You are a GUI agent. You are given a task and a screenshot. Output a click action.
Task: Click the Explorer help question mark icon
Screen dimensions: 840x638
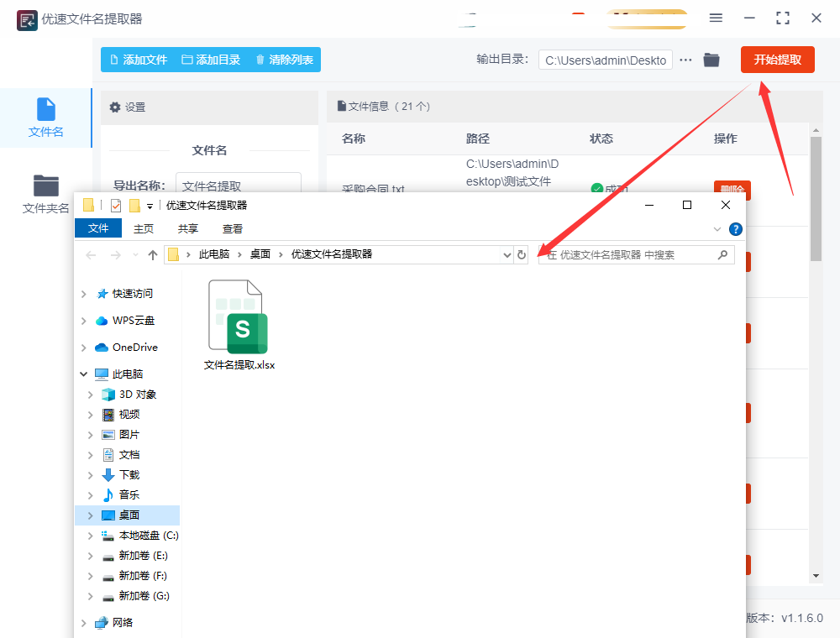736,229
